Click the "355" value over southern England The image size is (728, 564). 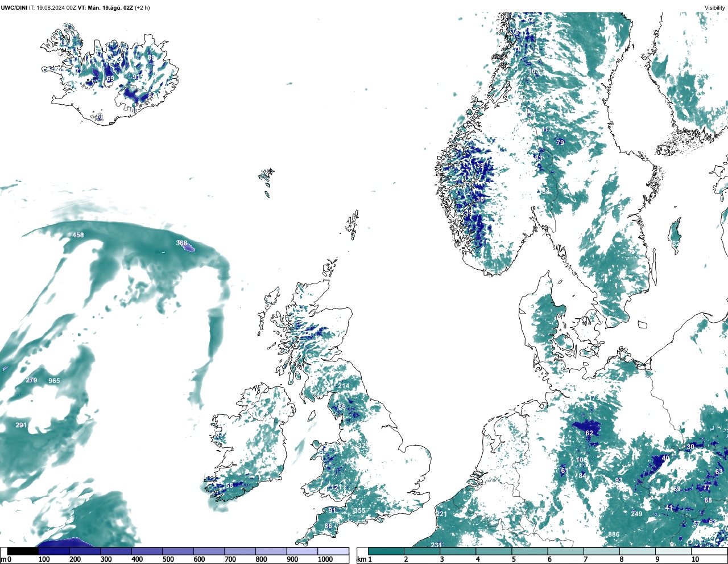click(359, 511)
